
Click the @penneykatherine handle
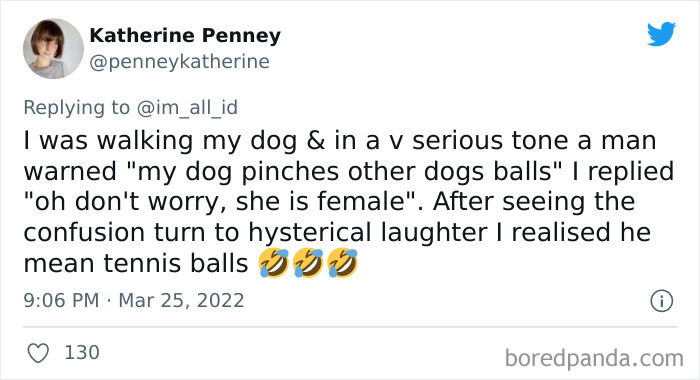point(179,62)
